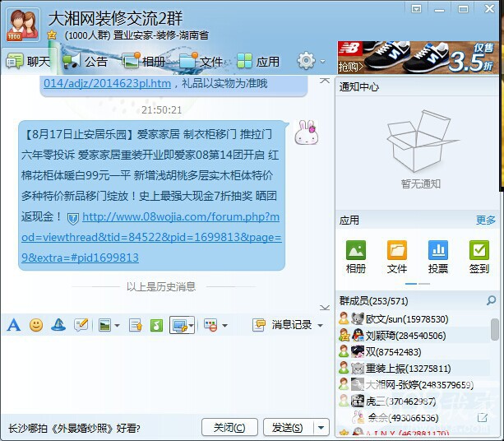Screen dimensions: 504x441
Task: Search group members with magnifier icon
Action: tap(491, 301)
